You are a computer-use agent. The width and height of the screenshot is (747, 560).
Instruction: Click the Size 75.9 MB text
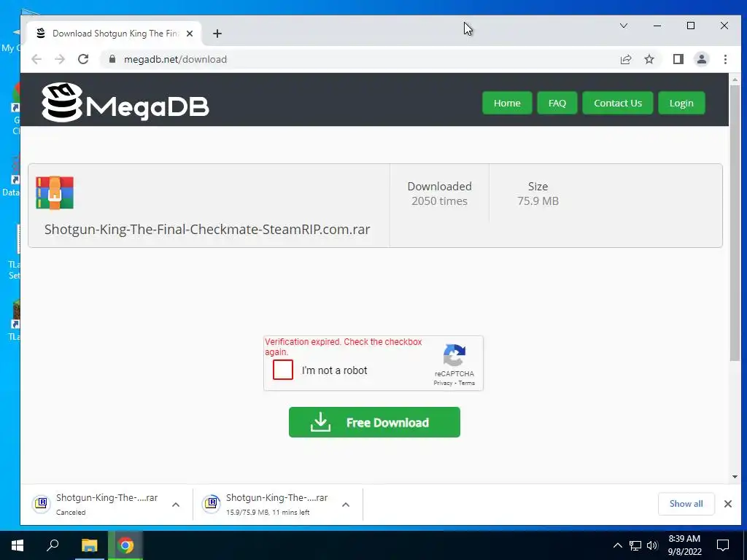[538, 193]
